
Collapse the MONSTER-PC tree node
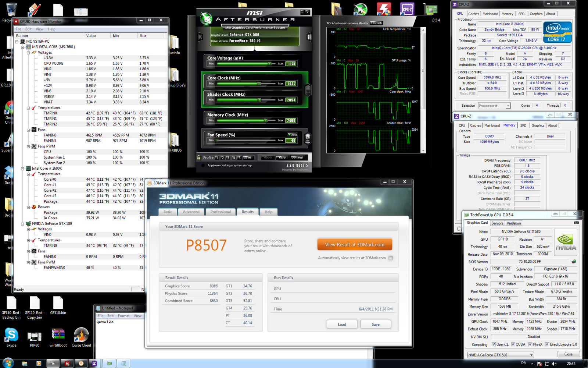(x=17, y=42)
